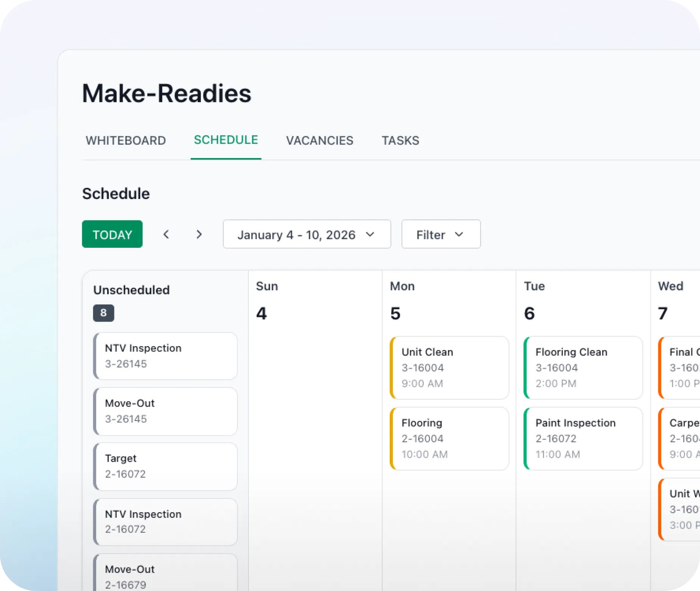
Task: Select the Flooring 10:00 AM card on Monday
Action: coord(449,439)
